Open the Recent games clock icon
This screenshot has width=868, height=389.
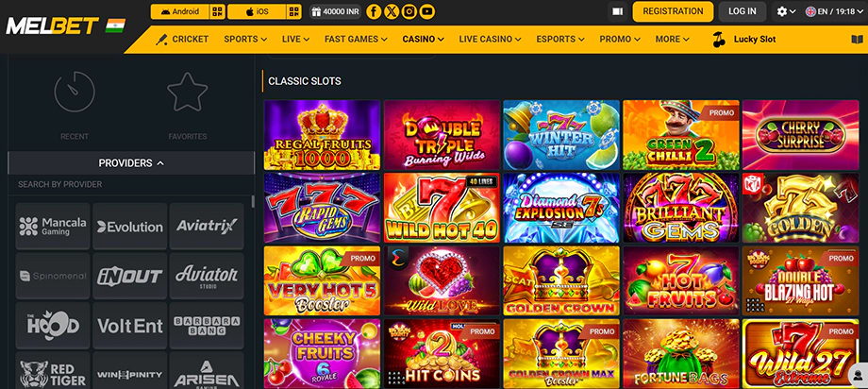pyautogui.click(x=75, y=92)
